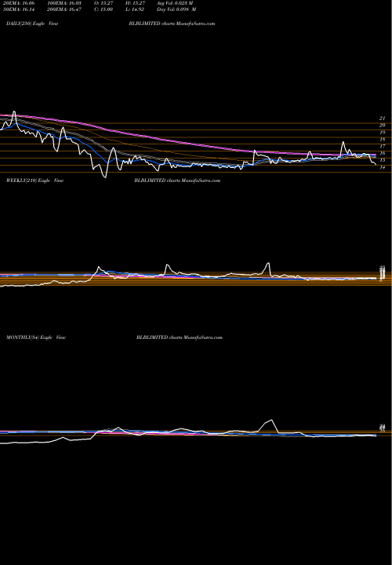Click the latest daily spike near 17.5
This screenshot has width=392, height=565.
pyautogui.click(x=343, y=142)
